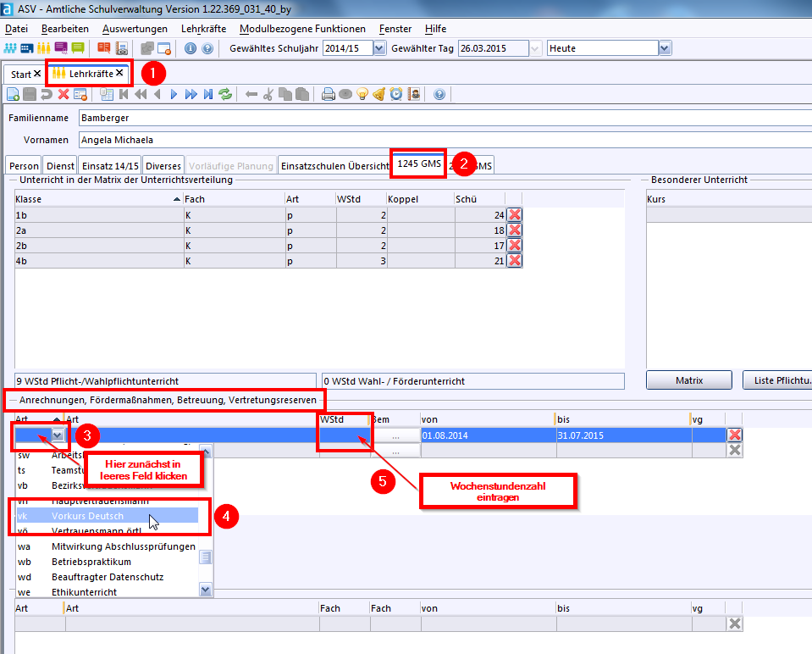Sort by the Klasse column arrow
The image size is (812, 654).
point(177,200)
